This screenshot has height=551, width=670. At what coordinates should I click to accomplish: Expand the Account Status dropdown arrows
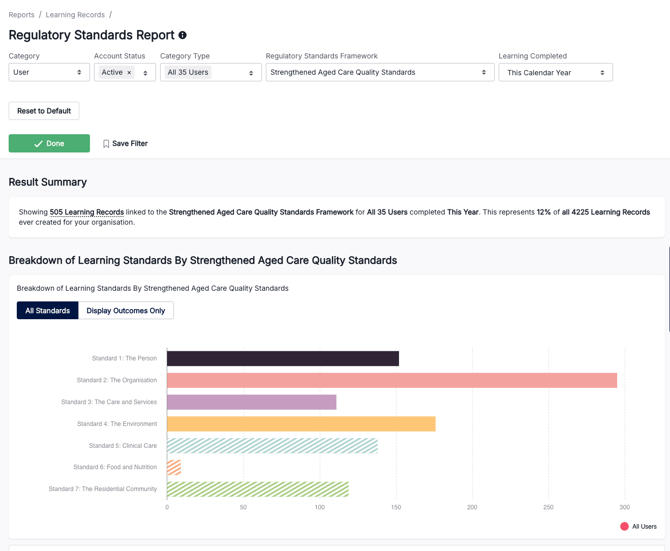coord(146,73)
